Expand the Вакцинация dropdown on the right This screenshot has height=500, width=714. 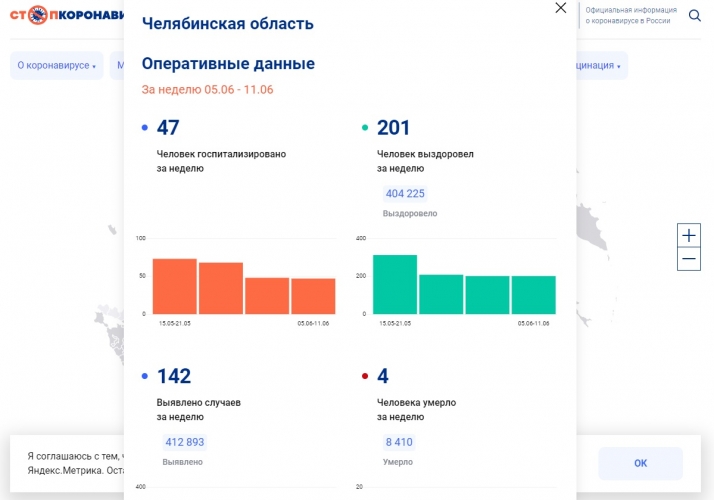pyautogui.click(x=598, y=66)
